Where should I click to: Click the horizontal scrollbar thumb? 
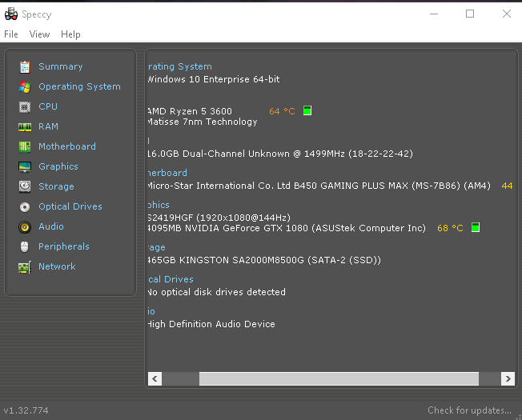pos(339,378)
